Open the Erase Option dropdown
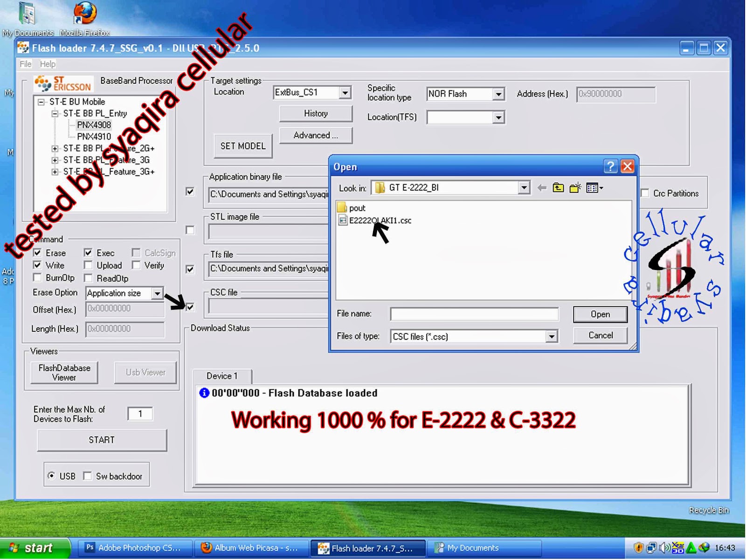This screenshot has width=746, height=560. pyautogui.click(x=157, y=293)
